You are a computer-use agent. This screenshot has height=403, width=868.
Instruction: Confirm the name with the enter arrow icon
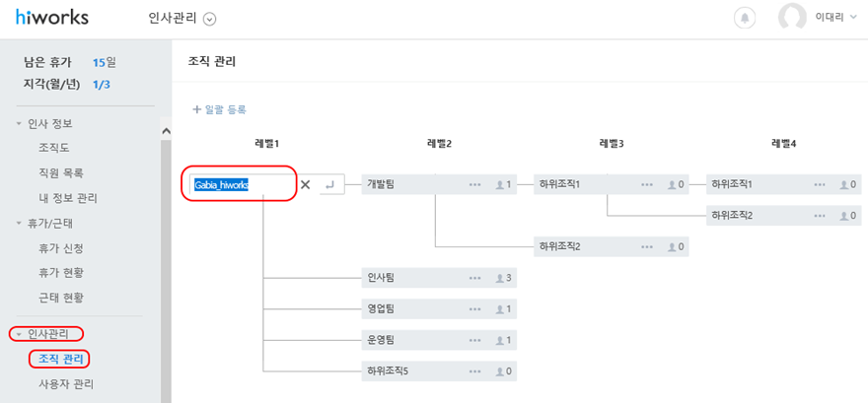[x=330, y=184]
